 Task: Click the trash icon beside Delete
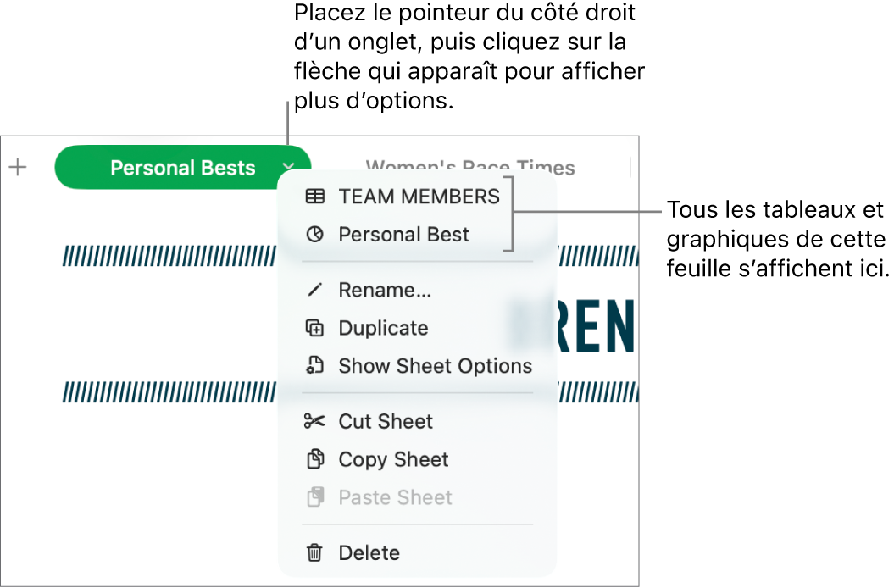(314, 552)
